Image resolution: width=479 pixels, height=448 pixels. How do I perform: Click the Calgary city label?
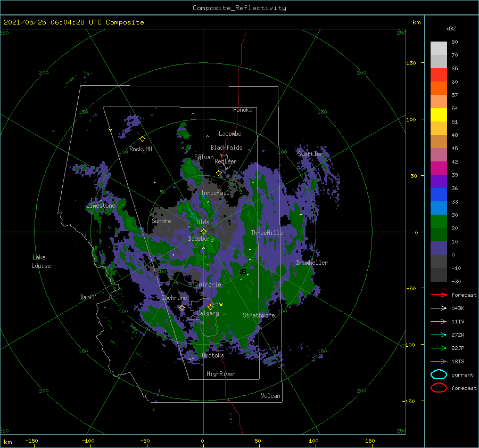208,313
